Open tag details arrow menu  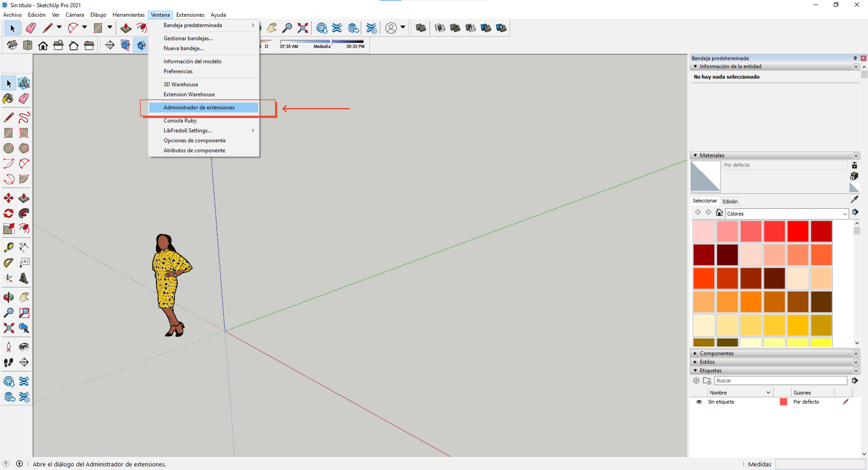click(855, 380)
